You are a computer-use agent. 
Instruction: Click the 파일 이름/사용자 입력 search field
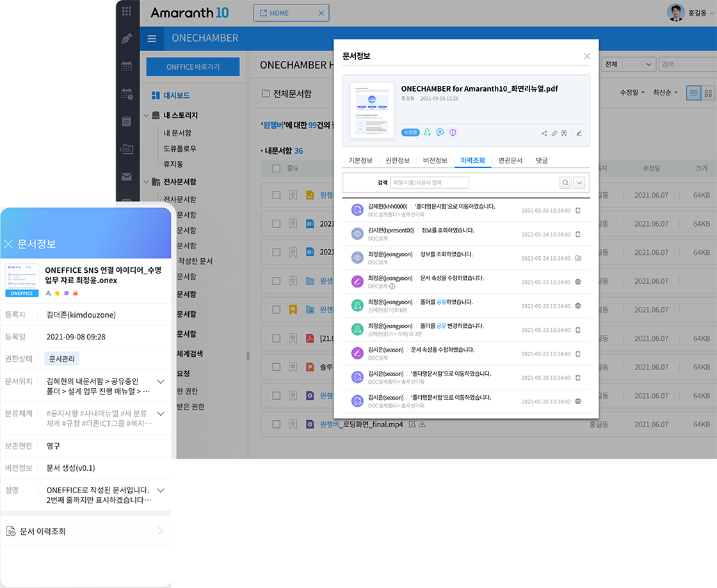point(430,183)
